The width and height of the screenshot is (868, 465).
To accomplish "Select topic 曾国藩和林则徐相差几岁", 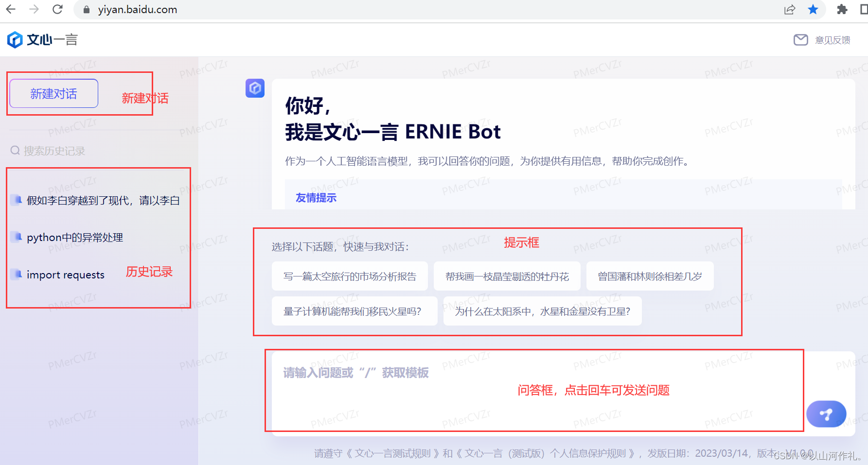I will click(650, 276).
